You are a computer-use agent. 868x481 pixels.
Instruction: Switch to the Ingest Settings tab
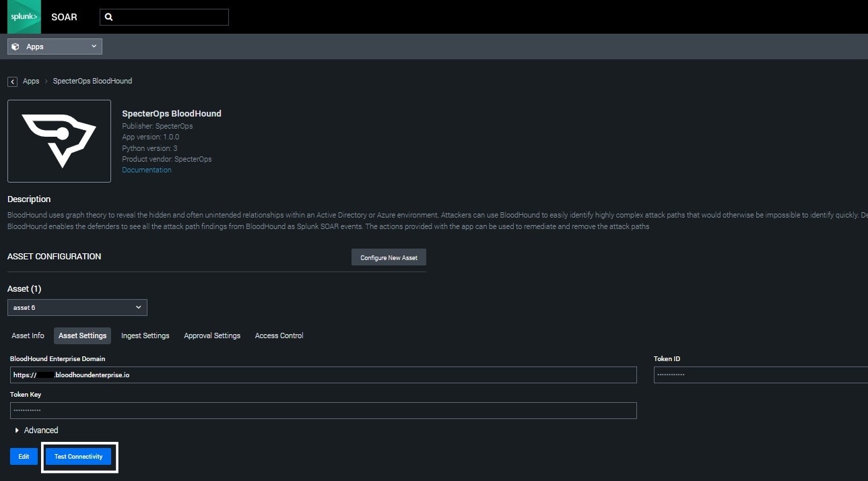145,335
